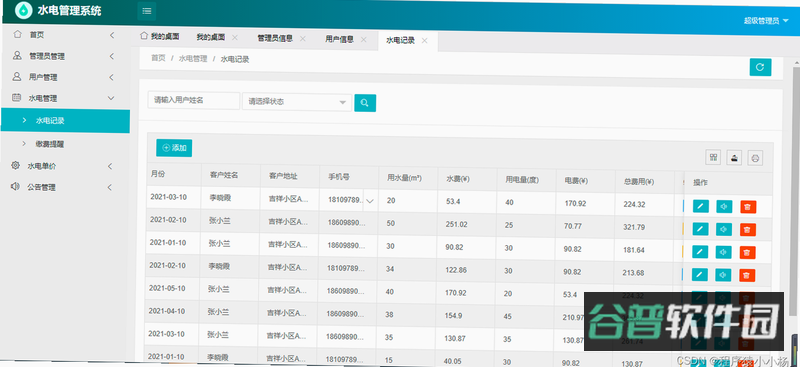Click the 首页 breadcrumb link
The image size is (800, 367).
(158, 58)
